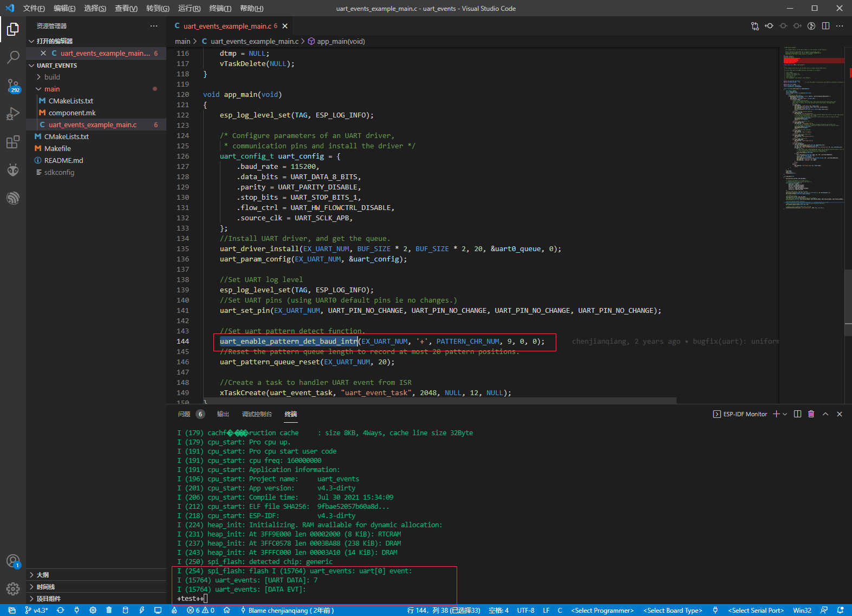Image resolution: width=852 pixels, height=616 pixels.
Task: Open the 终端(T) menu
Action: [x=220, y=8]
